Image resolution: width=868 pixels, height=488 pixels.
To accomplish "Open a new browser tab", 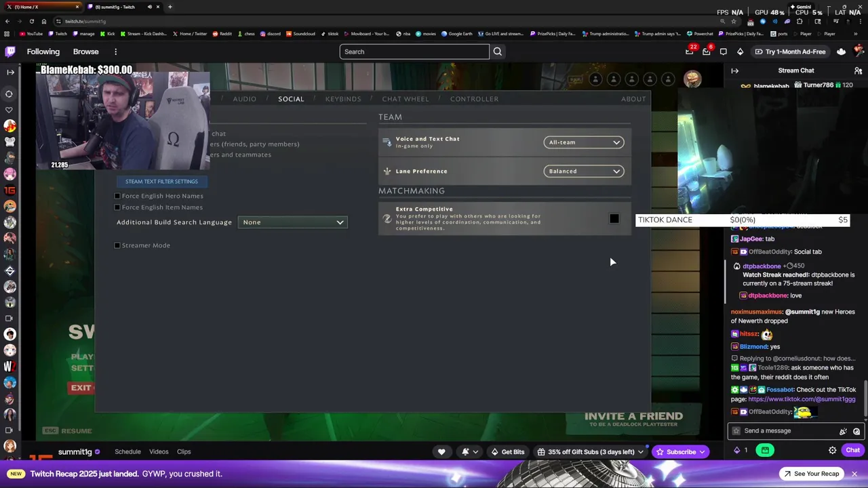I will point(170,7).
